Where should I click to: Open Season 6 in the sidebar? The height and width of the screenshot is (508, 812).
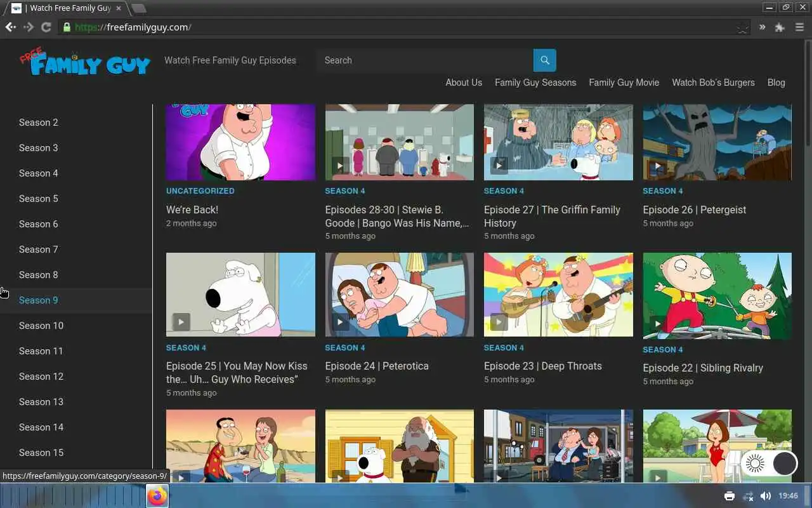[39, 224]
